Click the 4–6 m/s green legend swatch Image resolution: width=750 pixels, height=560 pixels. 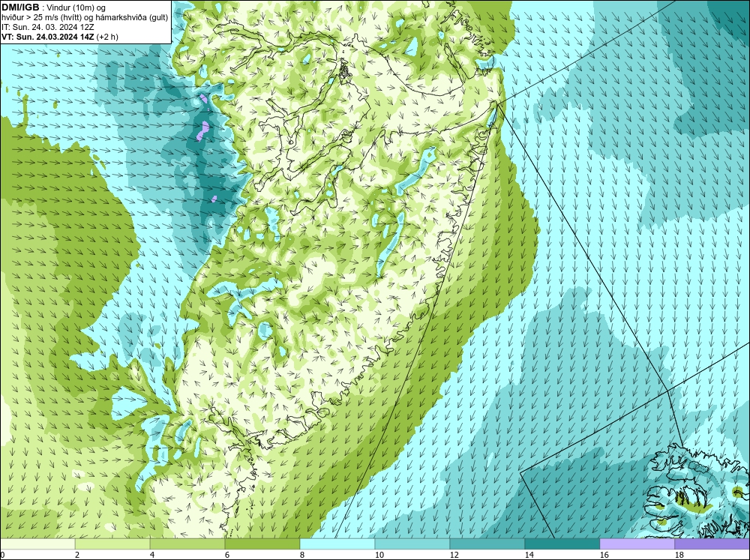coord(187,544)
